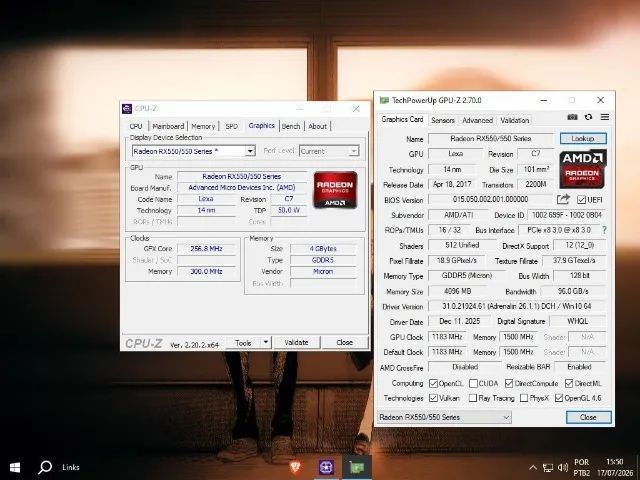The image size is (640, 480).
Task: Switch to Memory tab in CPU-Z
Action: (x=203, y=126)
